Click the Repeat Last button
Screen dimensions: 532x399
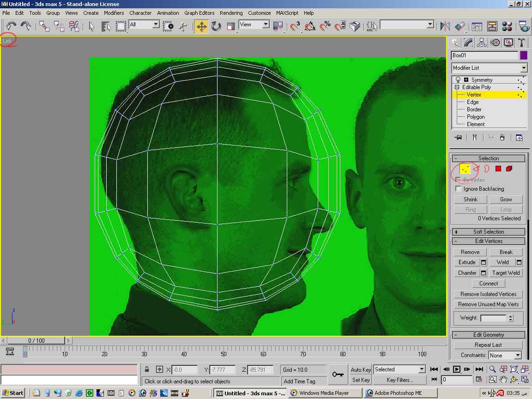point(488,345)
